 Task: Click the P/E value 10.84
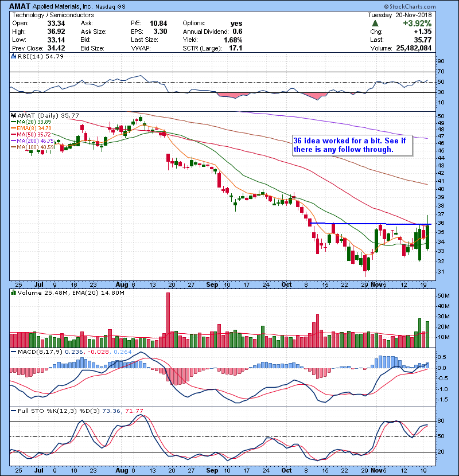point(158,23)
